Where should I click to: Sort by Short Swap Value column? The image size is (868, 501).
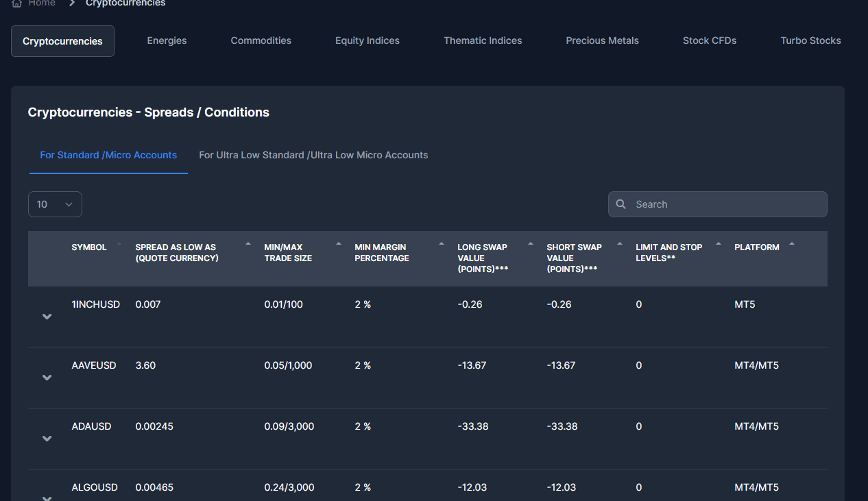click(x=620, y=244)
